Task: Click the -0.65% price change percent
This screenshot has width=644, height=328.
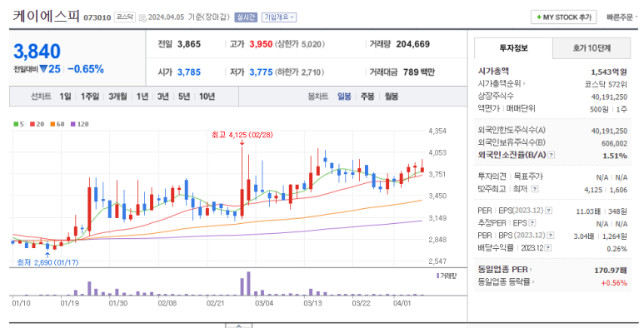Action: [86, 69]
